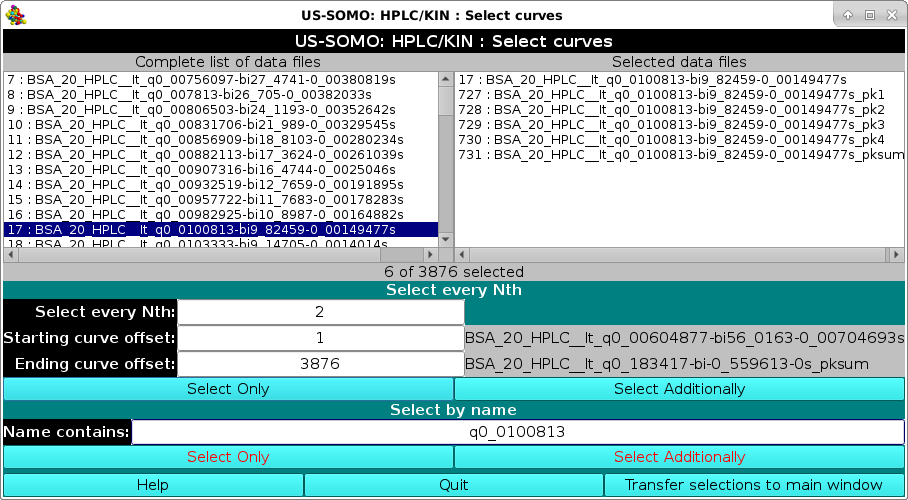Click file 731 ending _pksum in selected list
The image size is (908, 500).
click(x=681, y=155)
